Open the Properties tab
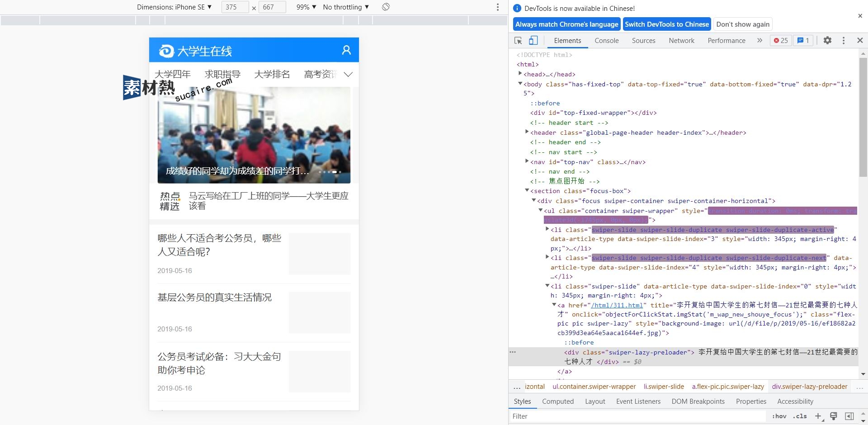 pos(751,401)
